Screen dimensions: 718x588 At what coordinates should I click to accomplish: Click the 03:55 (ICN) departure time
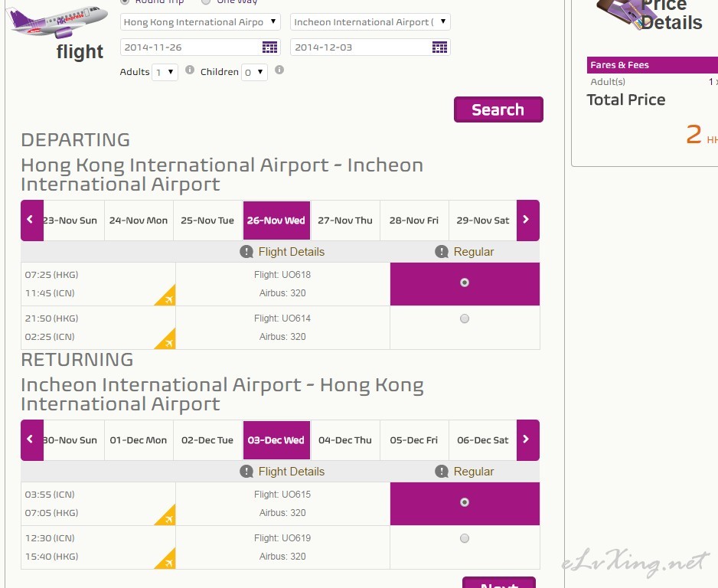[x=50, y=495]
